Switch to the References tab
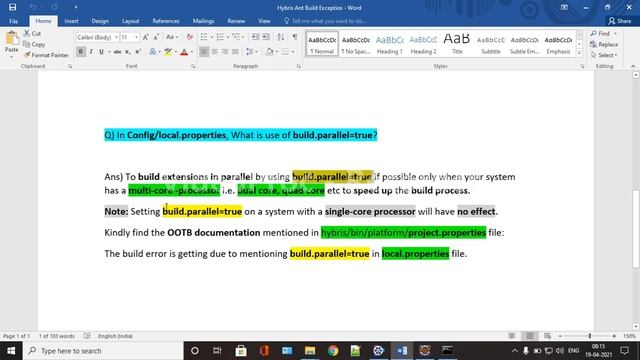 pos(166,21)
